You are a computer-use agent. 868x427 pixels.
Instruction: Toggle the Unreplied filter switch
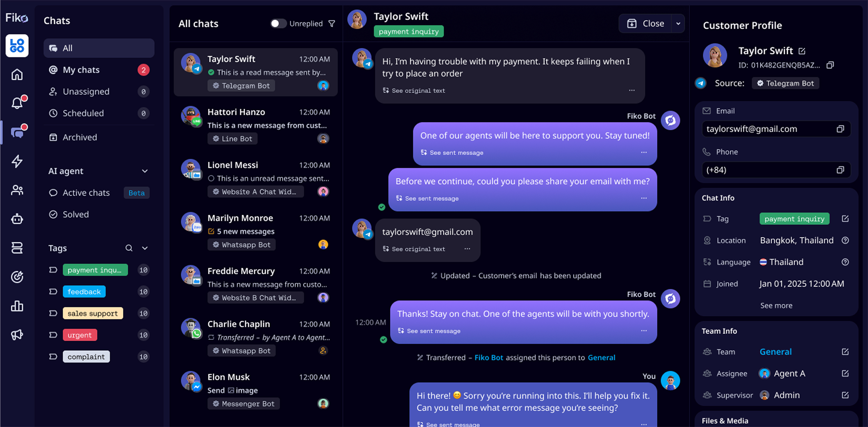(278, 24)
